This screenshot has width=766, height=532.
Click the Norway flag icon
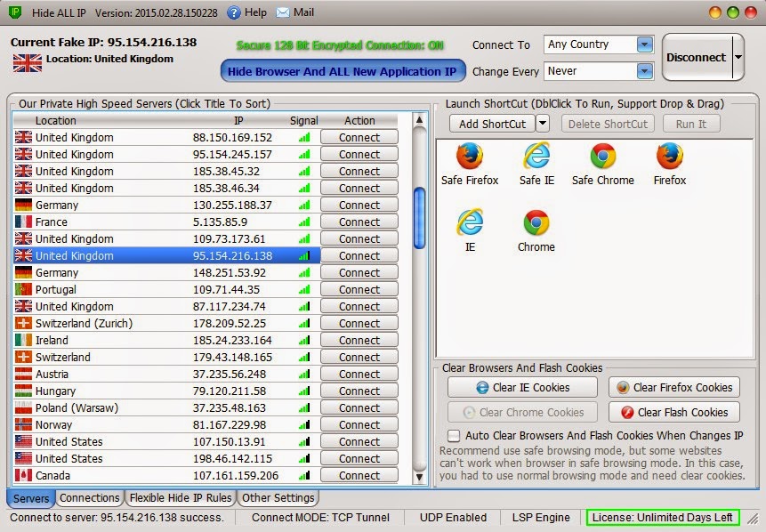(x=23, y=424)
